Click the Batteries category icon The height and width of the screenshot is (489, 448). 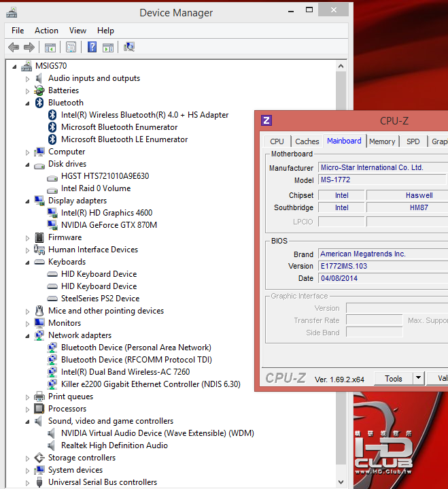[x=39, y=90]
